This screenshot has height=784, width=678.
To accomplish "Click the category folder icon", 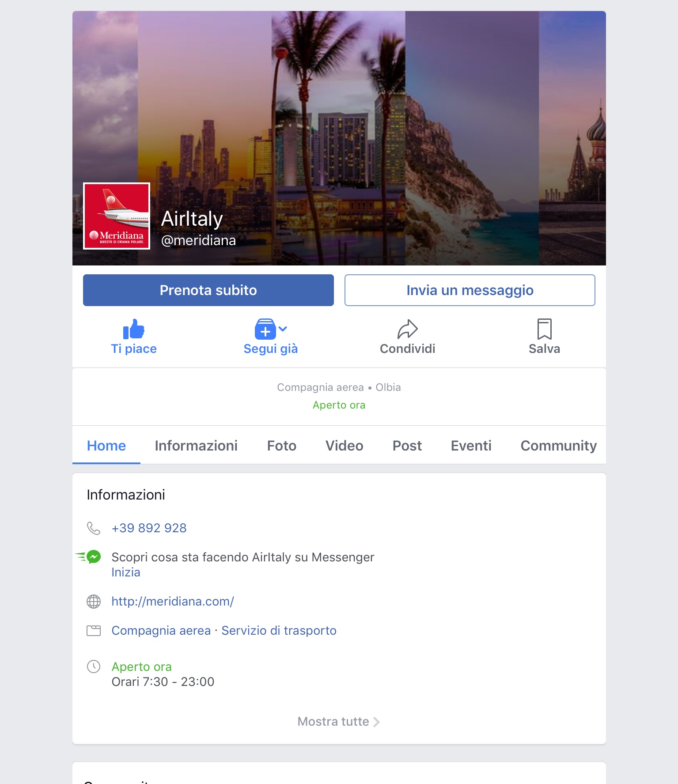I will (x=94, y=630).
